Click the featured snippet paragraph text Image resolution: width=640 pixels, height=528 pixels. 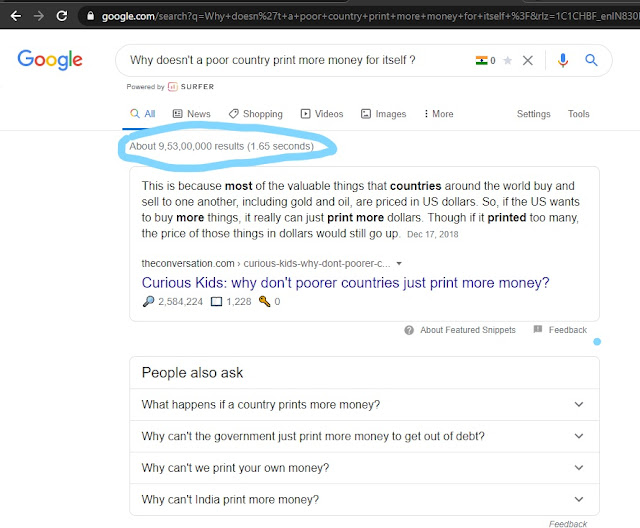[x=360, y=210]
